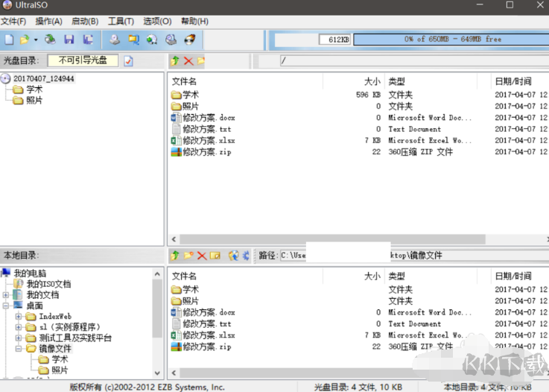Click the Mount to virtual drive icon
The height and width of the screenshot is (392, 549).
click(x=171, y=39)
